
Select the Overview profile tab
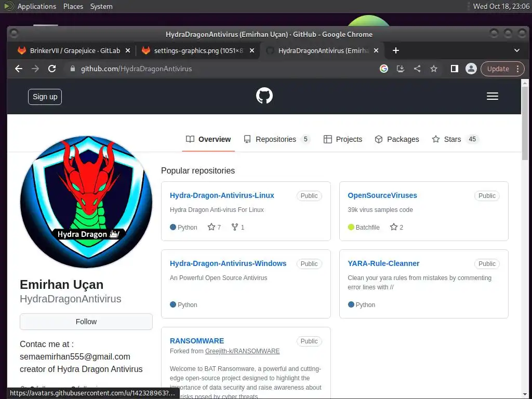(x=208, y=139)
